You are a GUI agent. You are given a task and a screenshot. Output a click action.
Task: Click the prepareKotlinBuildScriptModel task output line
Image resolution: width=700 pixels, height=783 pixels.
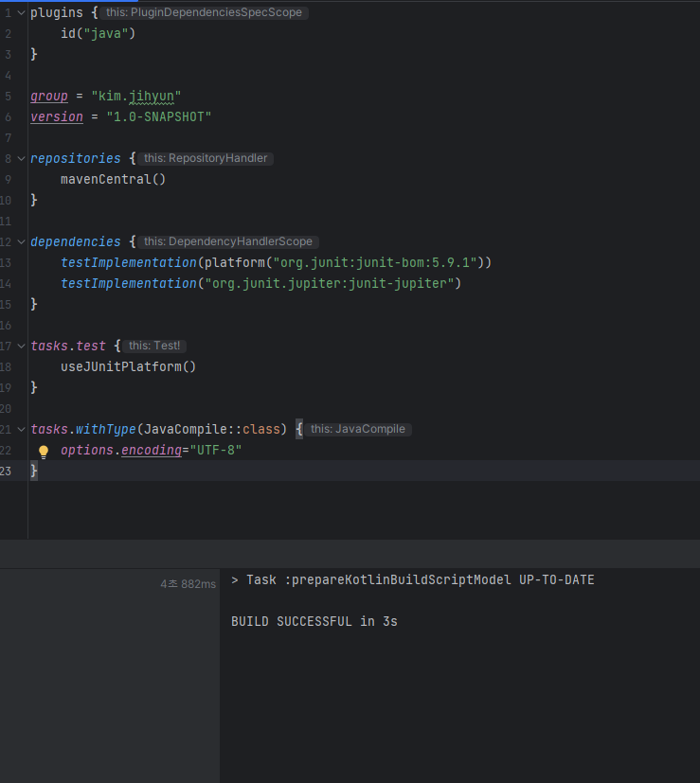tap(413, 580)
